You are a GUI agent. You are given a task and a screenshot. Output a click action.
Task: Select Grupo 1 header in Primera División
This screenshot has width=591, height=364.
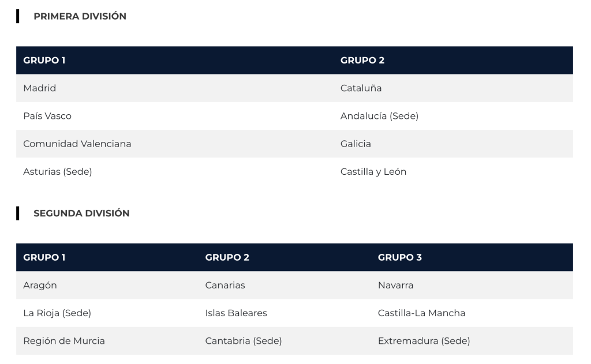pos(44,61)
